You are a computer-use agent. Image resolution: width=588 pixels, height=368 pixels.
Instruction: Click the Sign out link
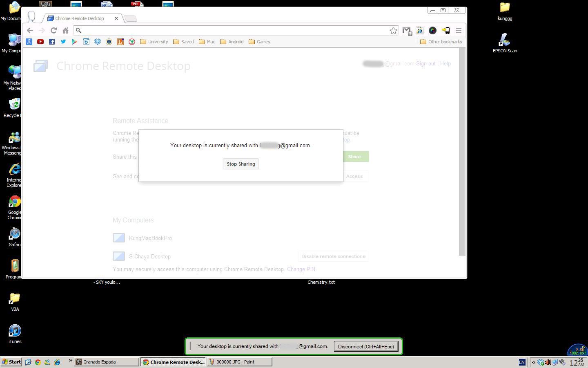(426, 64)
